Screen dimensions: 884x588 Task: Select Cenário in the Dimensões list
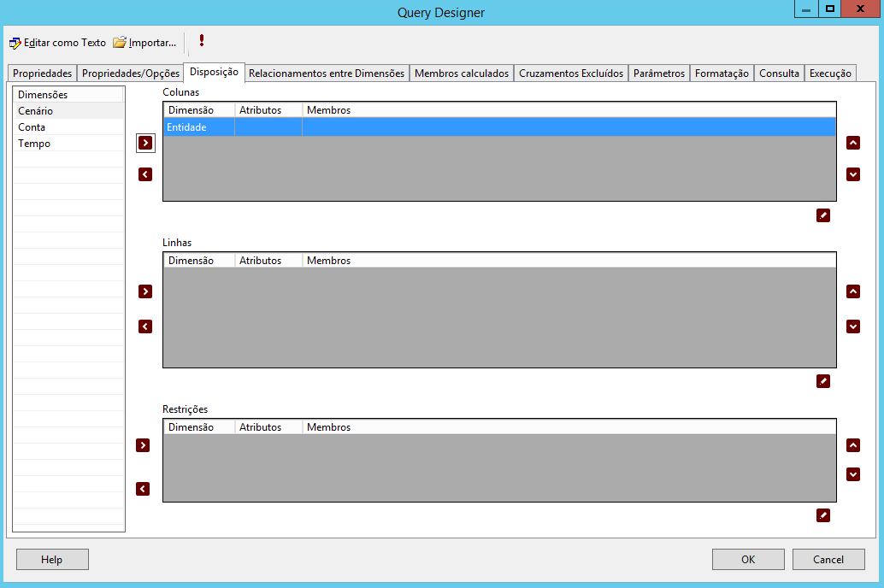(x=68, y=111)
